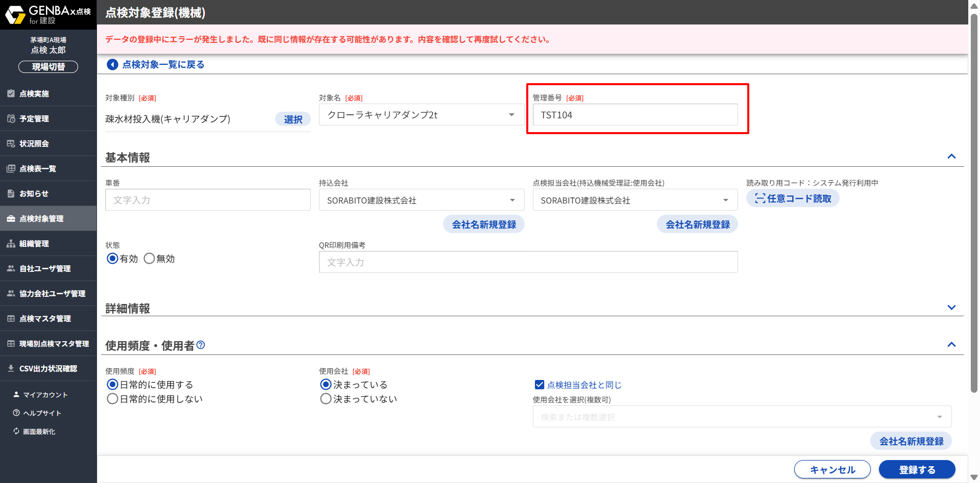This screenshot has width=980, height=483.
Task: Click the CSV出力状況確認 download icon
Action: point(11,369)
